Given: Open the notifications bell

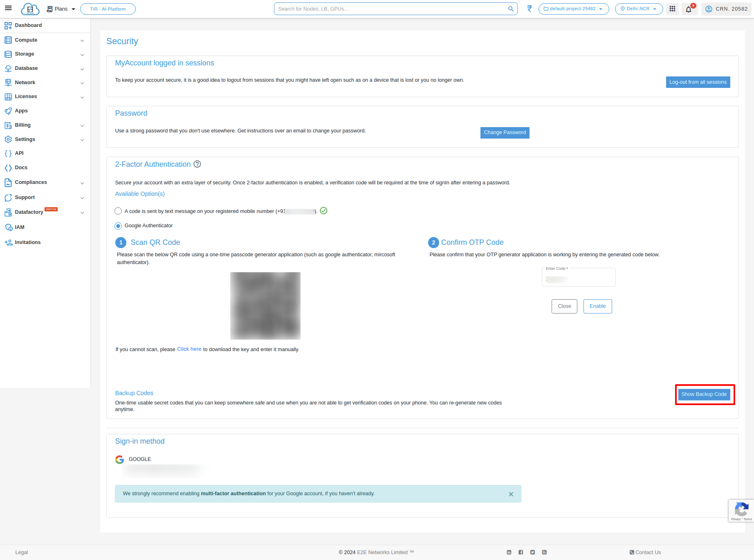Looking at the screenshot, I should click(x=689, y=9).
